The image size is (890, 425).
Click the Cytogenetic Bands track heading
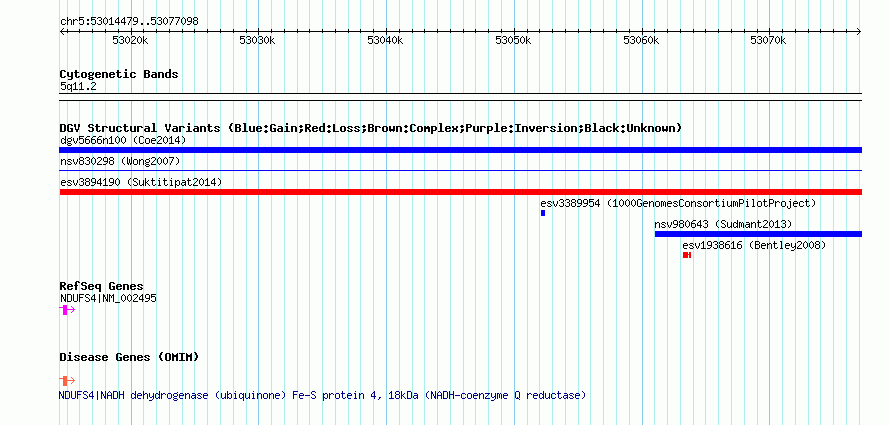[x=119, y=74]
